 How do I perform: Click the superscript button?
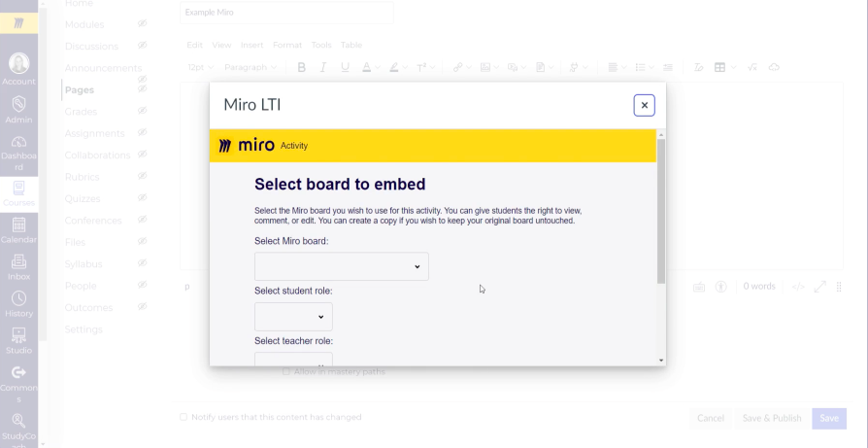(421, 68)
